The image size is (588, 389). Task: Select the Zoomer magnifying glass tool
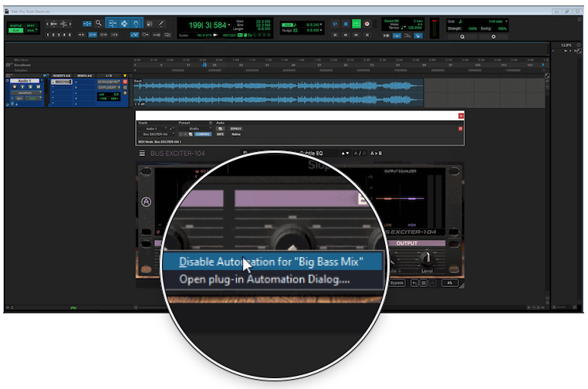coord(99,24)
